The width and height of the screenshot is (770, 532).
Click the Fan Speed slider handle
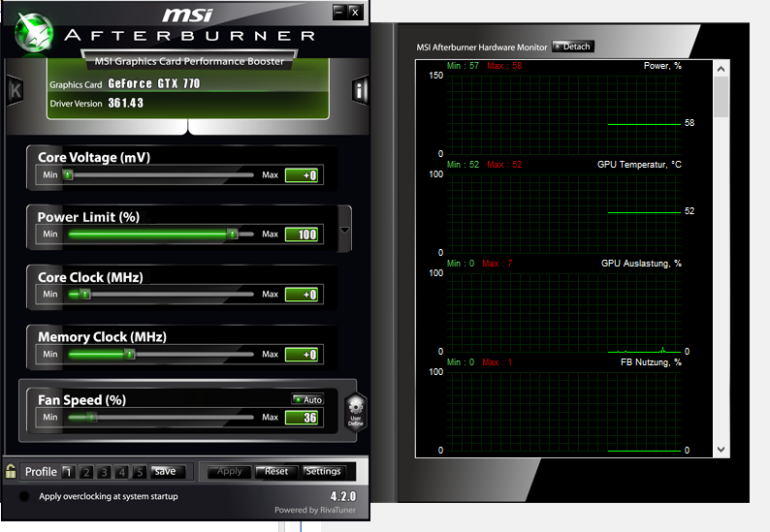pos(92,417)
